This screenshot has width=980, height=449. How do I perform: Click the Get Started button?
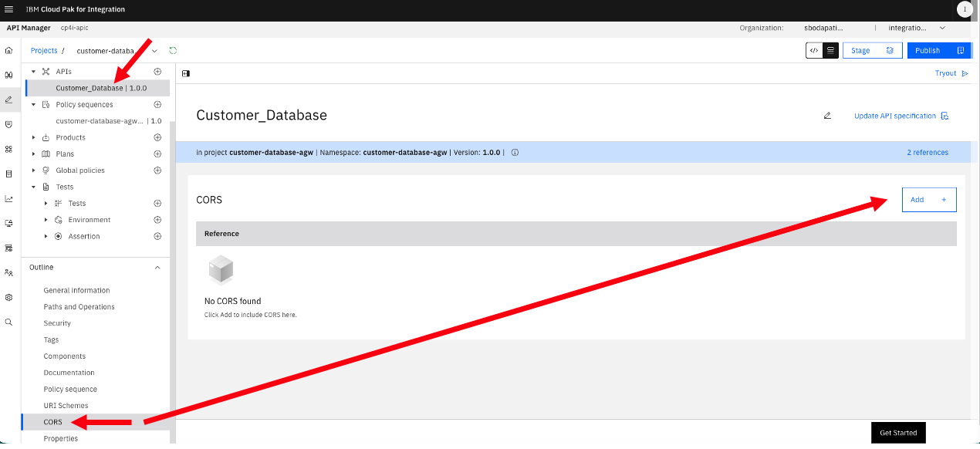point(898,433)
